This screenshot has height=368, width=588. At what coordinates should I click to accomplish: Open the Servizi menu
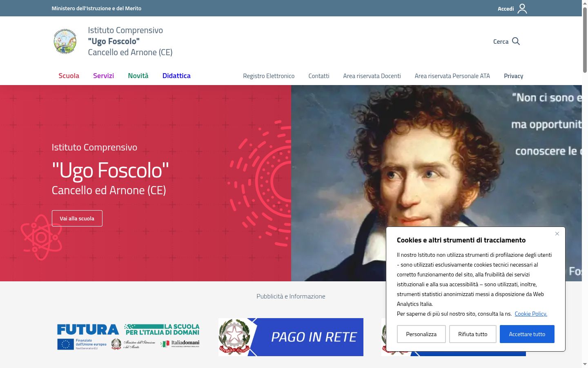tap(103, 76)
